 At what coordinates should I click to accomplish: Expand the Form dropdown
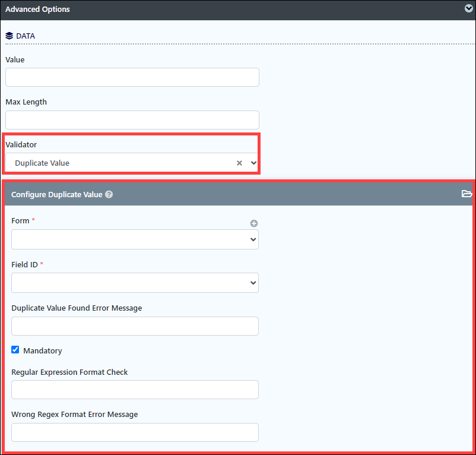point(135,239)
